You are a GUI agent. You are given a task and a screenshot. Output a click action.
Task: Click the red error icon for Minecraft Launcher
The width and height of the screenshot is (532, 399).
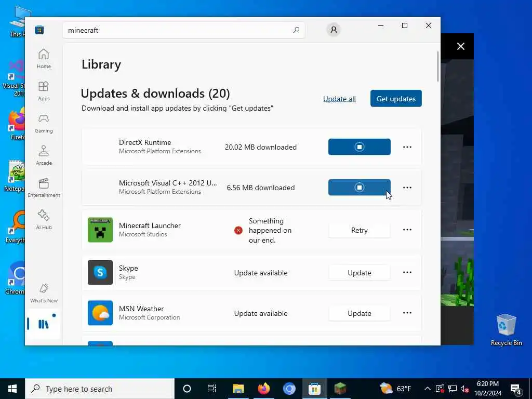pos(238,230)
